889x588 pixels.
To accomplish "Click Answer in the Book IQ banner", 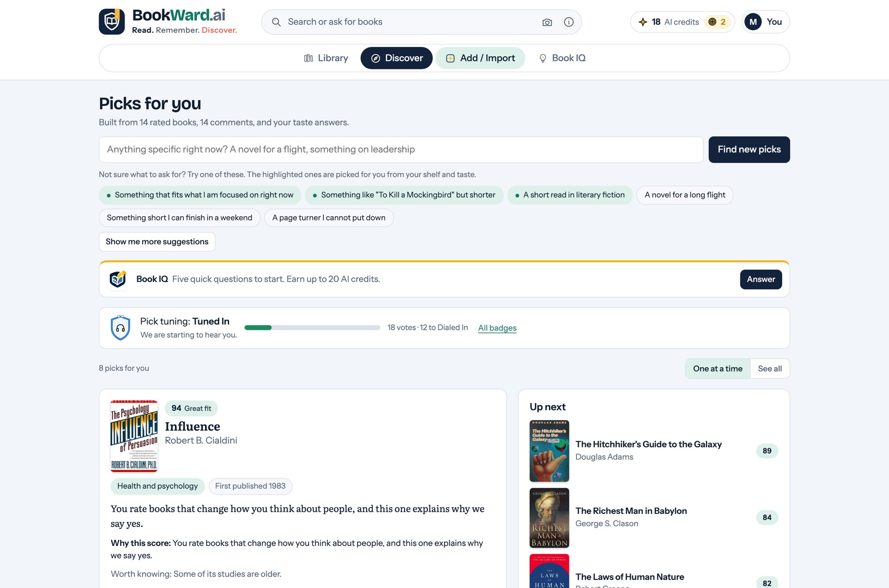I will pos(761,279).
